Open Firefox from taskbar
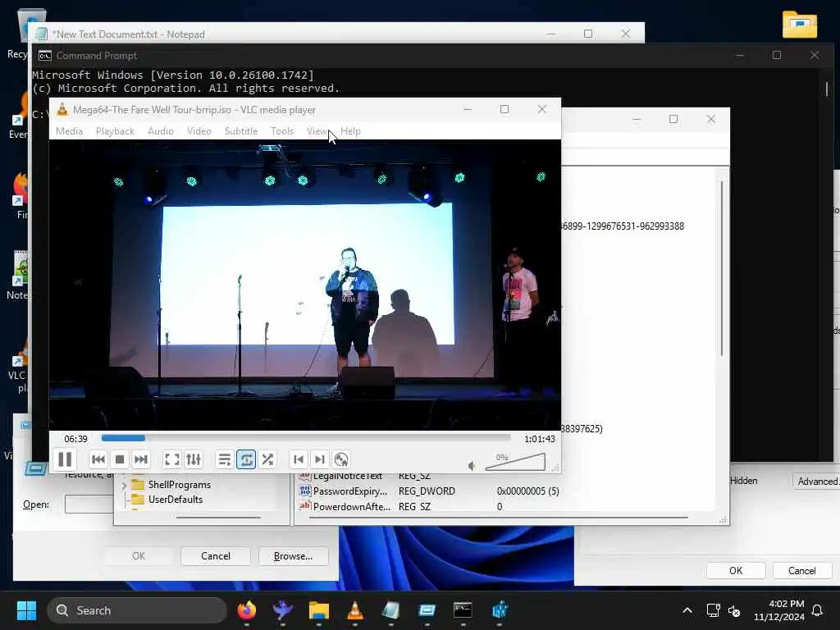 click(x=246, y=610)
